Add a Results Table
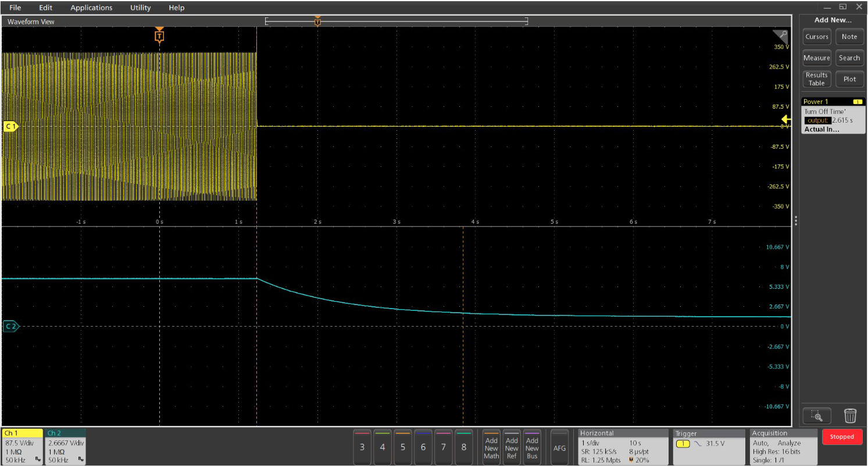Screen dimensions: 868x466 (816, 78)
